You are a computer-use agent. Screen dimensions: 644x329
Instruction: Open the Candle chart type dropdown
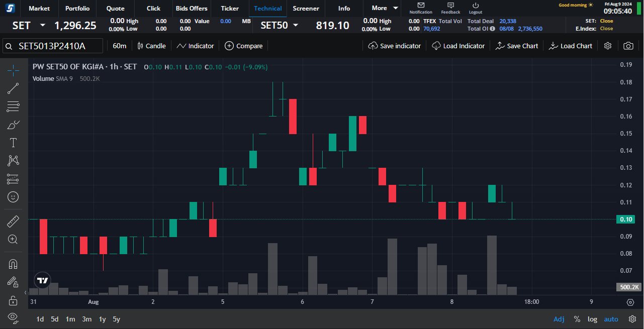click(x=151, y=46)
